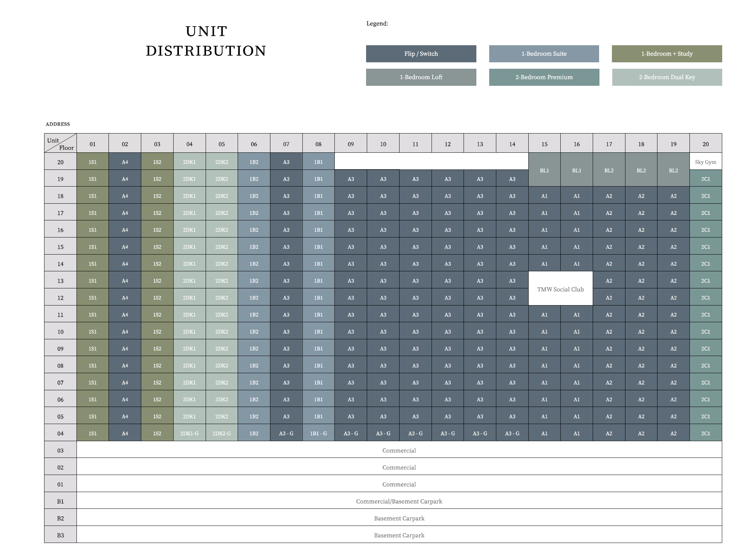Click the 1-Bedroom + Study legend swatch
This screenshot has height=559, width=756.
(667, 54)
